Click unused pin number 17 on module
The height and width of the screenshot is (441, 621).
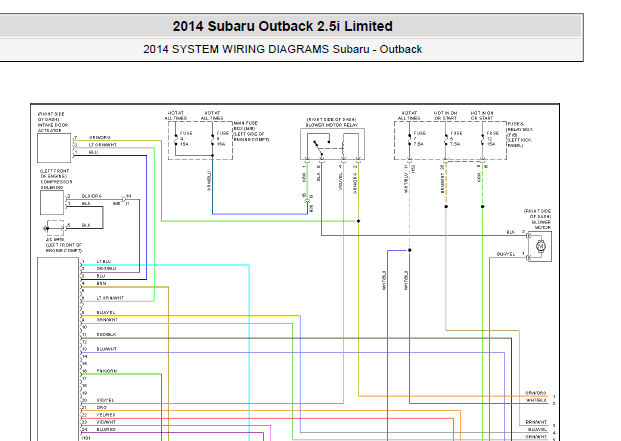coord(84,378)
